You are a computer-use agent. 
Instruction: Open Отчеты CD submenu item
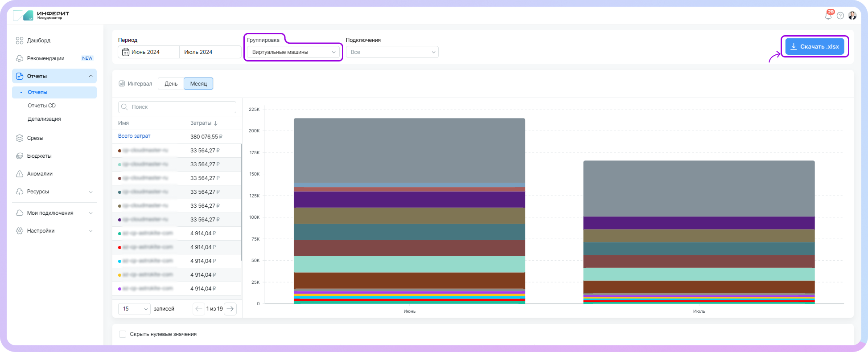tap(41, 106)
